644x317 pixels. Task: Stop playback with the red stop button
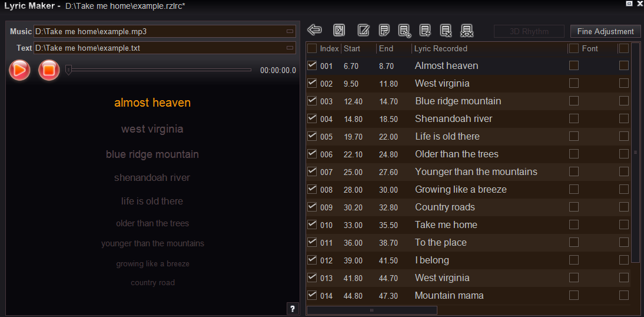49,70
